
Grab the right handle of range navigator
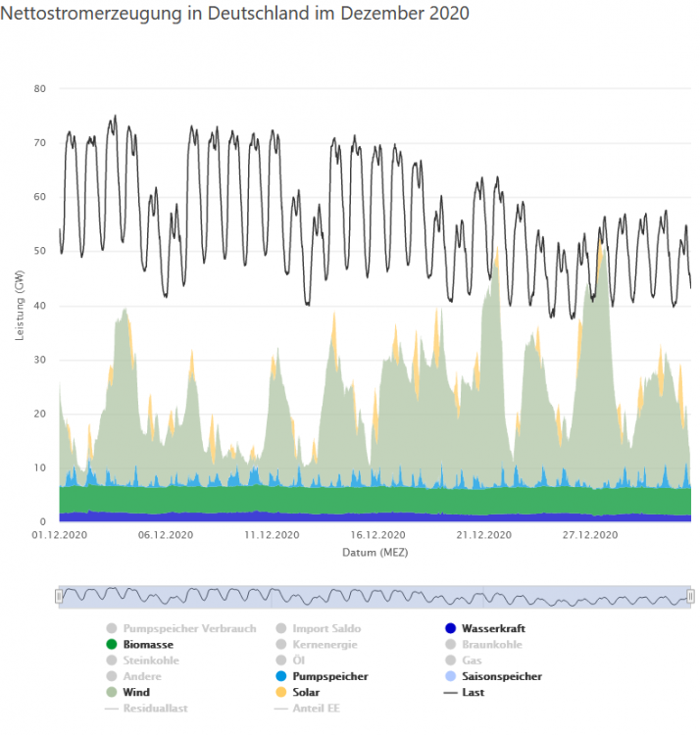point(690,596)
